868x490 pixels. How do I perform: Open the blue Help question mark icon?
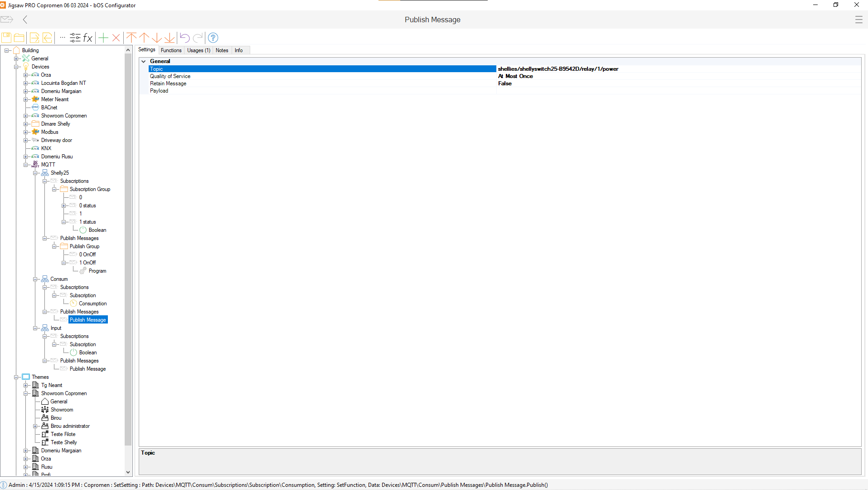pos(213,38)
